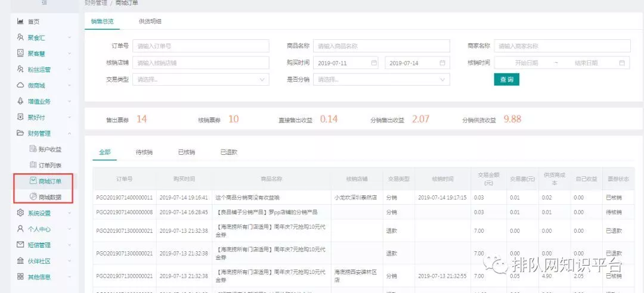The width and height of the screenshot is (644, 293).
Task: Click the 系统设置 gear icon
Action: (20, 213)
